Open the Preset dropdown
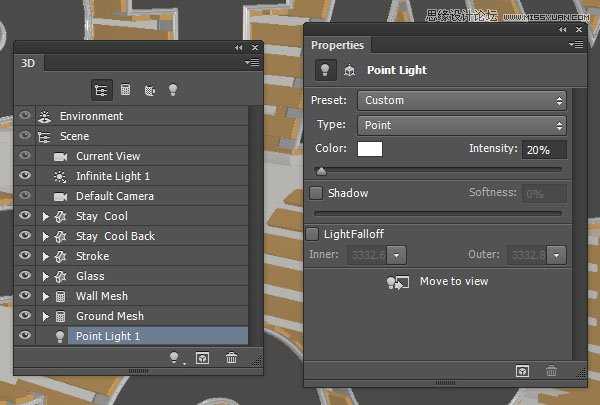600x405 pixels. pyautogui.click(x=462, y=101)
